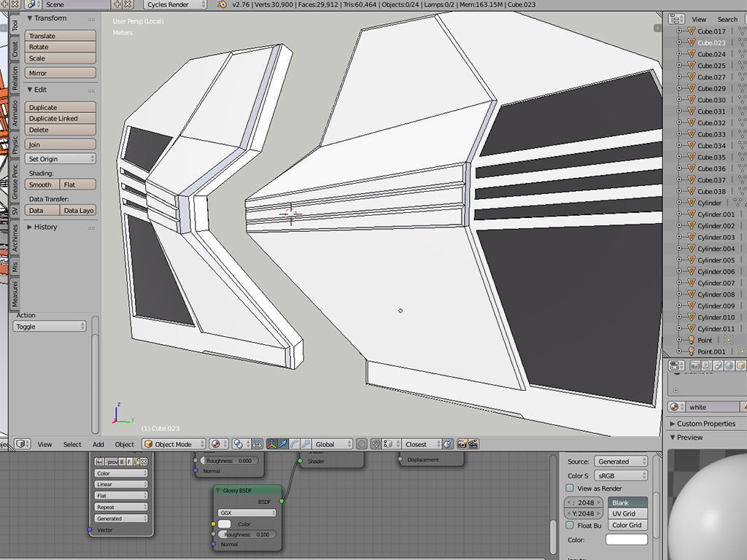This screenshot has width=747, height=560.
Task: Select Blank generated image type
Action: (627, 502)
